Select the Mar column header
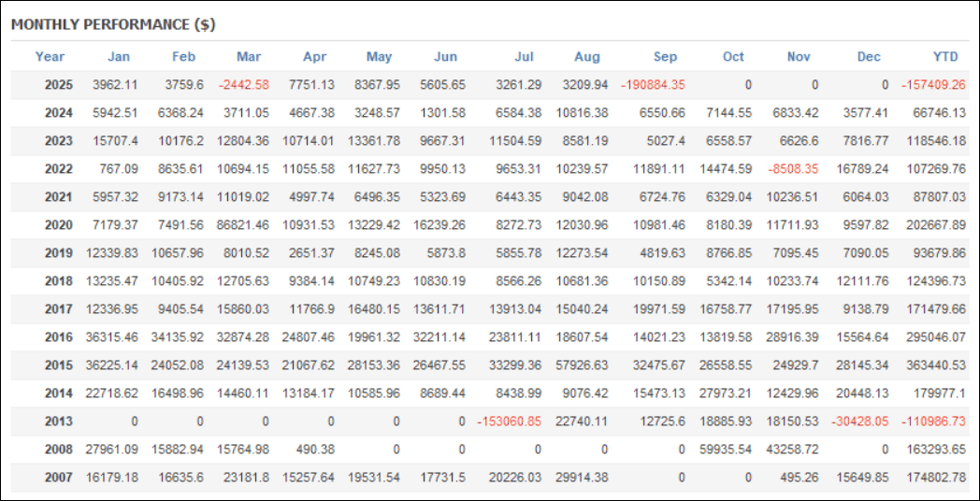This screenshot has width=980, height=501. click(249, 56)
